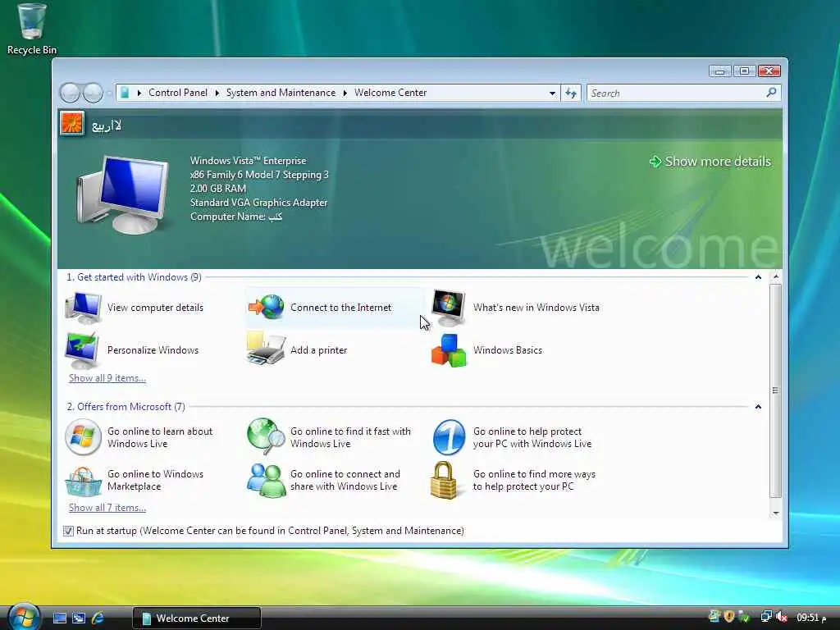The image size is (840, 630).
Task: Click the search magnifier icon
Action: pyautogui.click(x=771, y=93)
